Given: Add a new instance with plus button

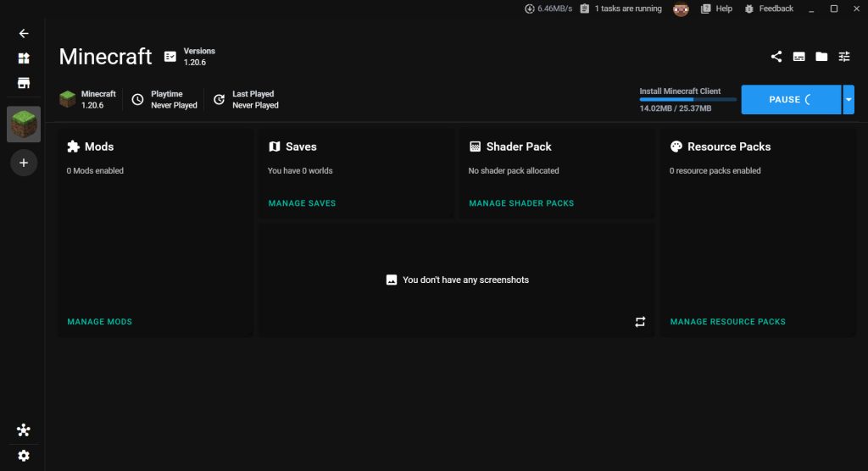Looking at the screenshot, I should tap(23, 163).
